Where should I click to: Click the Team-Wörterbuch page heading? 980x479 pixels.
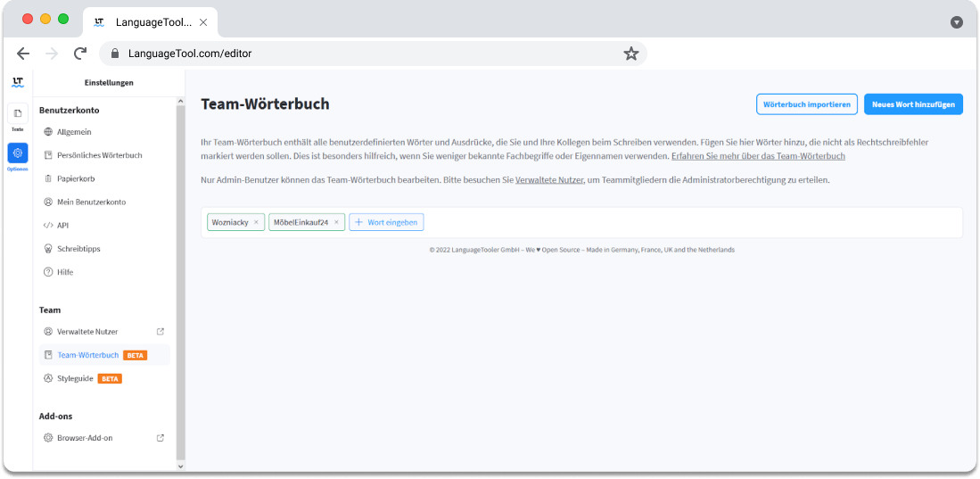coord(265,104)
